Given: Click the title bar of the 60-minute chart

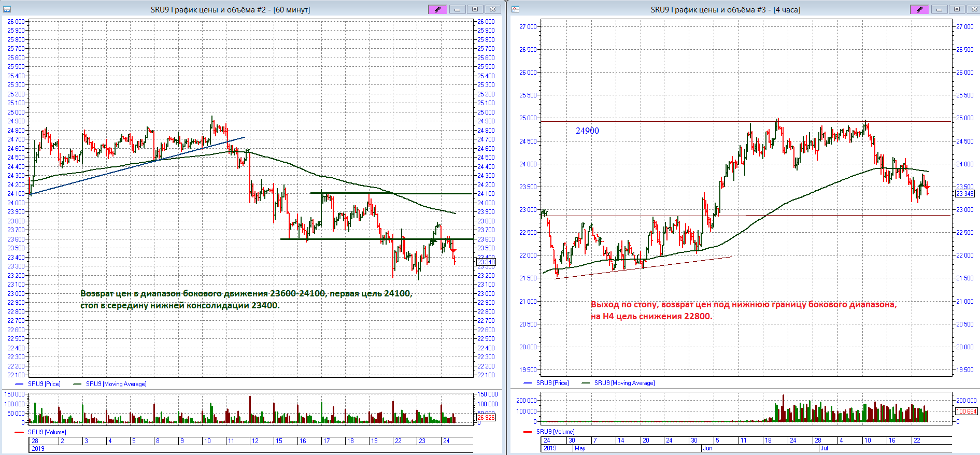Looking at the screenshot, I should click(230, 9).
